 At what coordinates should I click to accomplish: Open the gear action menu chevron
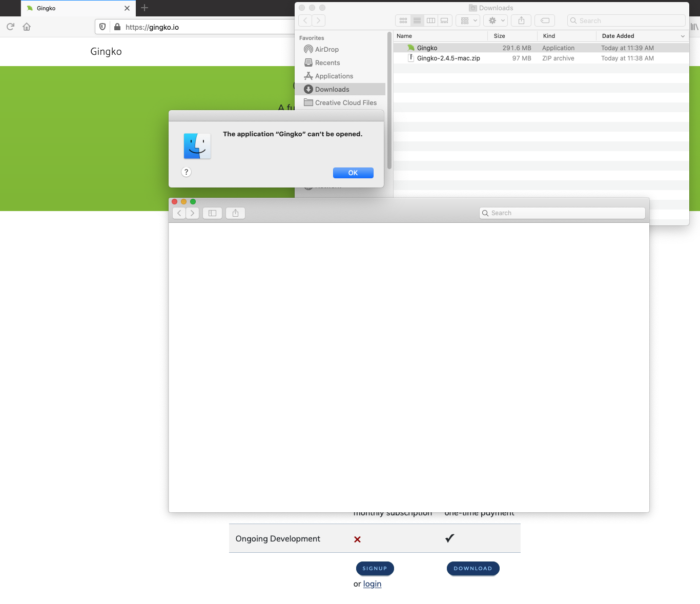(503, 20)
